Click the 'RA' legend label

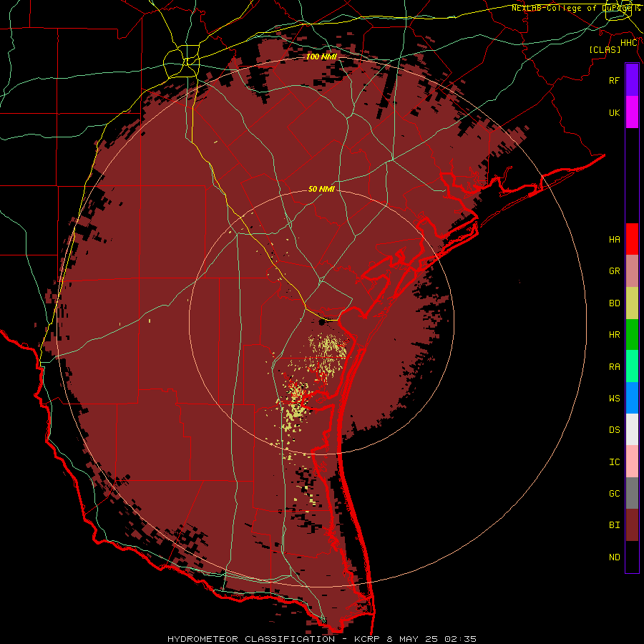click(614, 367)
